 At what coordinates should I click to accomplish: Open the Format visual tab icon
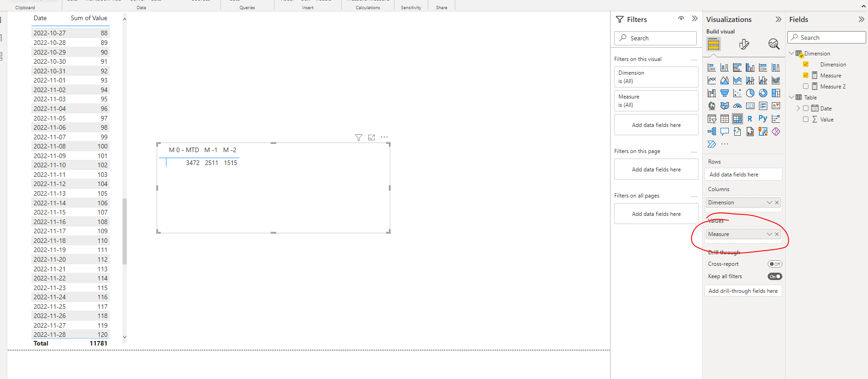coord(744,44)
